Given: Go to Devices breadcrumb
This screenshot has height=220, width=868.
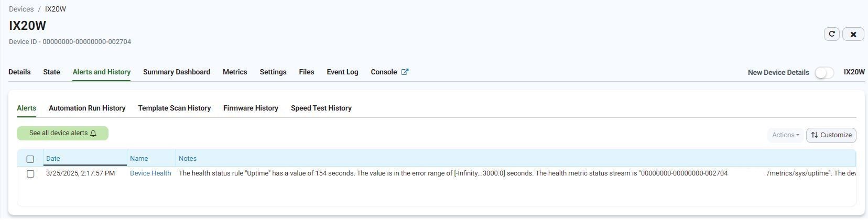Looking at the screenshot, I should (x=21, y=9).
